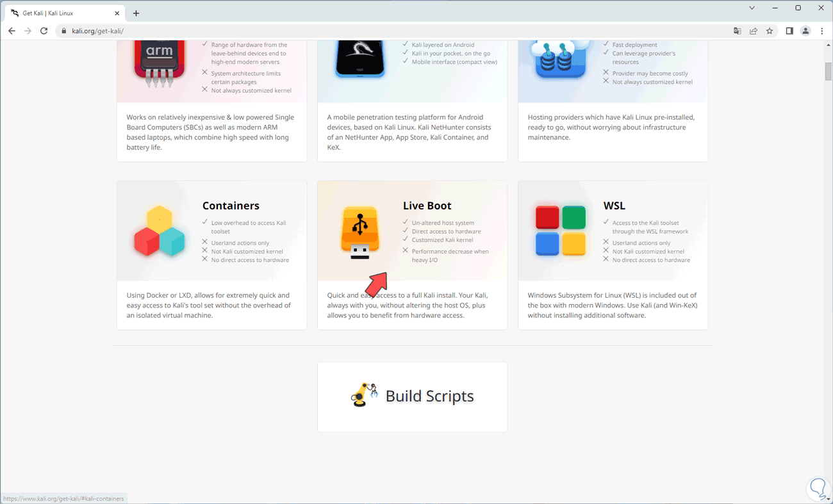Click the NetHunter mobile phone icon
The width and height of the screenshot is (833, 504).
[360, 59]
